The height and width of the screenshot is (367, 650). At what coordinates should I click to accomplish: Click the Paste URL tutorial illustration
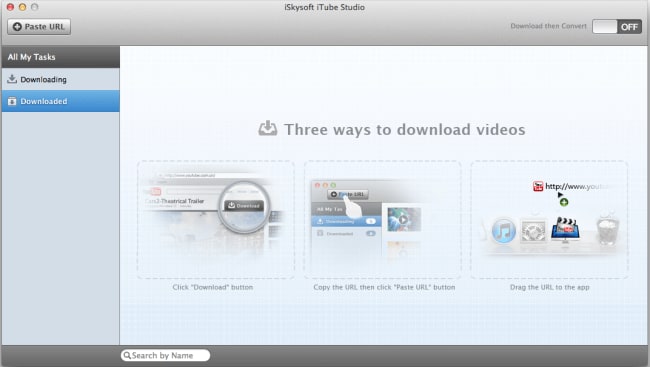click(x=382, y=220)
